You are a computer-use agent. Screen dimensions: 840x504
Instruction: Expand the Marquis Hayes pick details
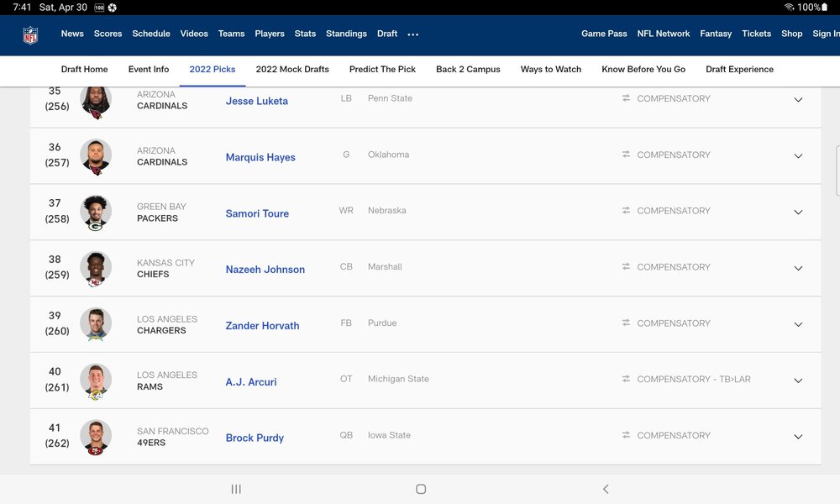click(798, 156)
